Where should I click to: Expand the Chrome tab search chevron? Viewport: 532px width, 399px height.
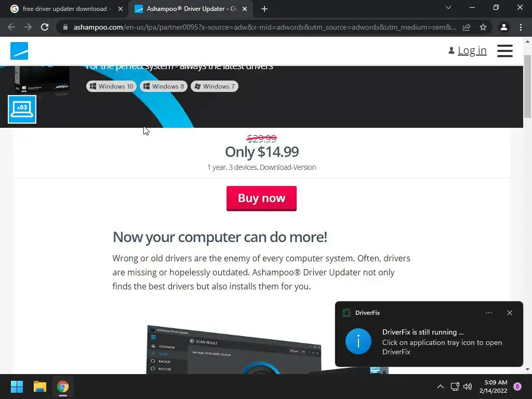448,7
